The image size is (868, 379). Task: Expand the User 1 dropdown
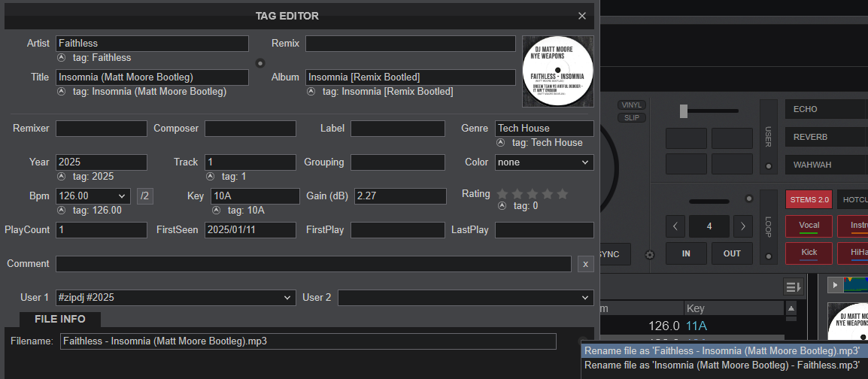tap(175, 298)
